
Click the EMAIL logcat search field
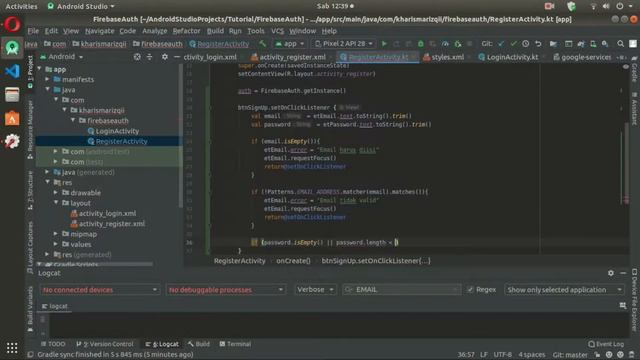(x=402, y=290)
